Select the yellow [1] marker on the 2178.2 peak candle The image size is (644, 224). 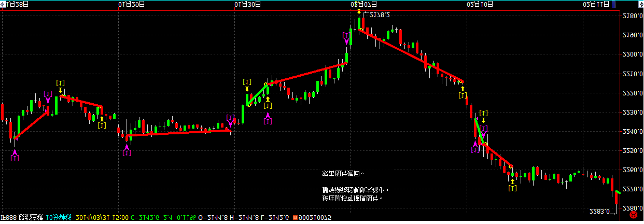(x=359, y=7)
